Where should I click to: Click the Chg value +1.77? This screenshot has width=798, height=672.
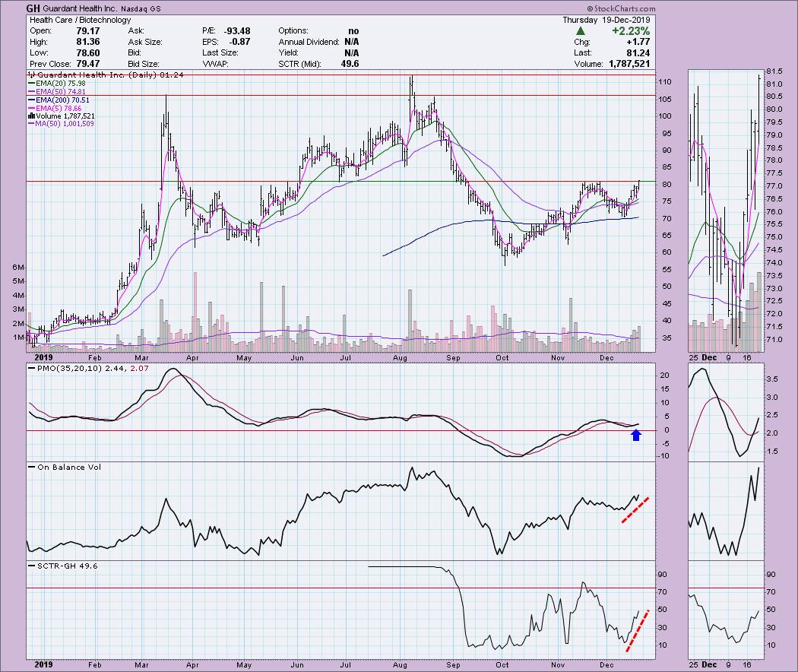click(638, 42)
